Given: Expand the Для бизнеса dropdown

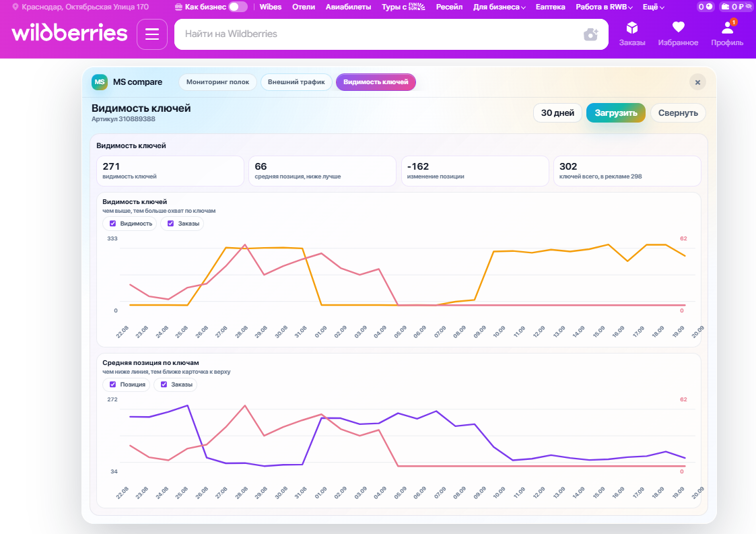Looking at the screenshot, I should pos(499,7).
